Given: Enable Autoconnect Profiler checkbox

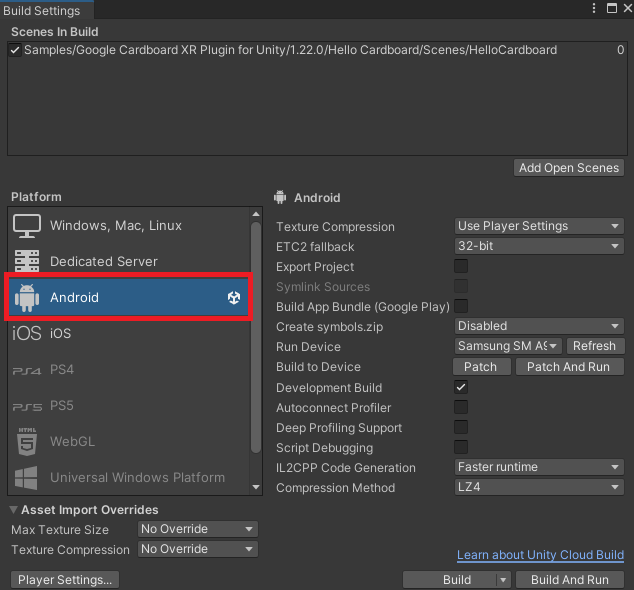Looking at the screenshot, I should click(x=461, y=407).
